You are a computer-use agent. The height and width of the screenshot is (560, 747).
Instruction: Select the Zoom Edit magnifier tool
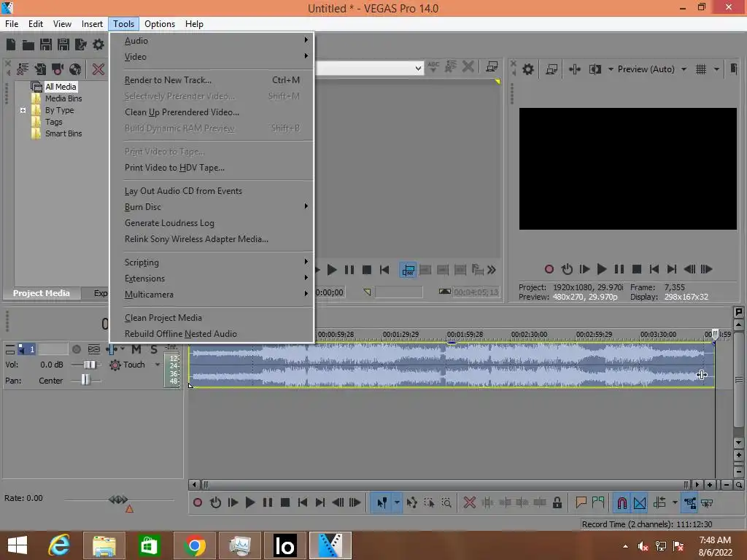446,502
